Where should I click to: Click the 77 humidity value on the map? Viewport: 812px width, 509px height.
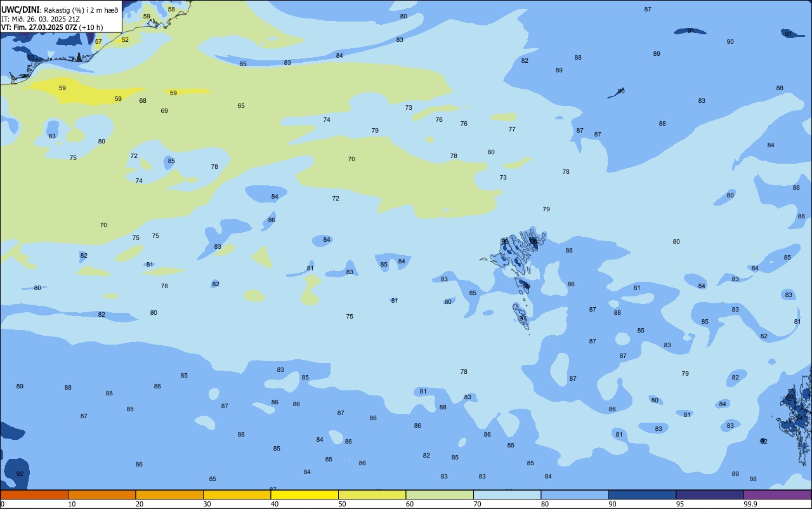[x=512, y=129]
